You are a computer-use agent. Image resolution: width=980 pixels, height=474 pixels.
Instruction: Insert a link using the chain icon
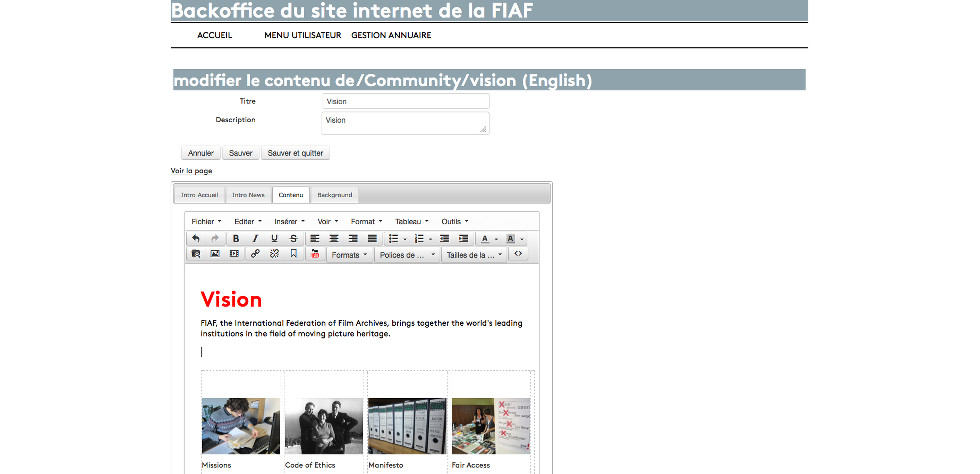pos(255,254)
